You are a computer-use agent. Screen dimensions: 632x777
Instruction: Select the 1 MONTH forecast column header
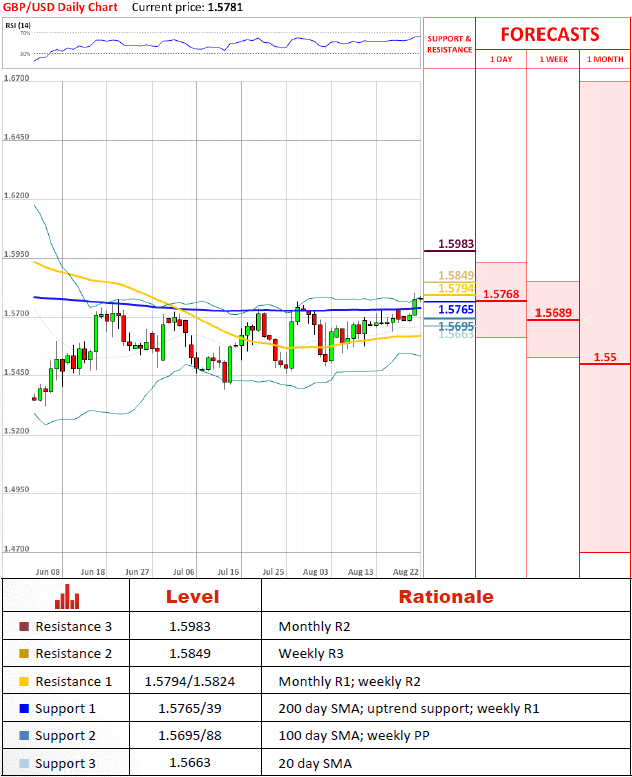605,59
